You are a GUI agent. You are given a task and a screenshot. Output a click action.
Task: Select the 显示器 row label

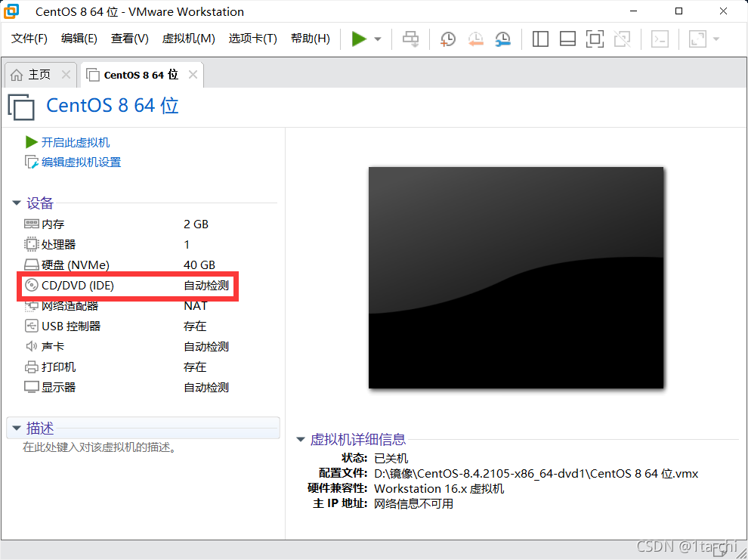point(59,388)
